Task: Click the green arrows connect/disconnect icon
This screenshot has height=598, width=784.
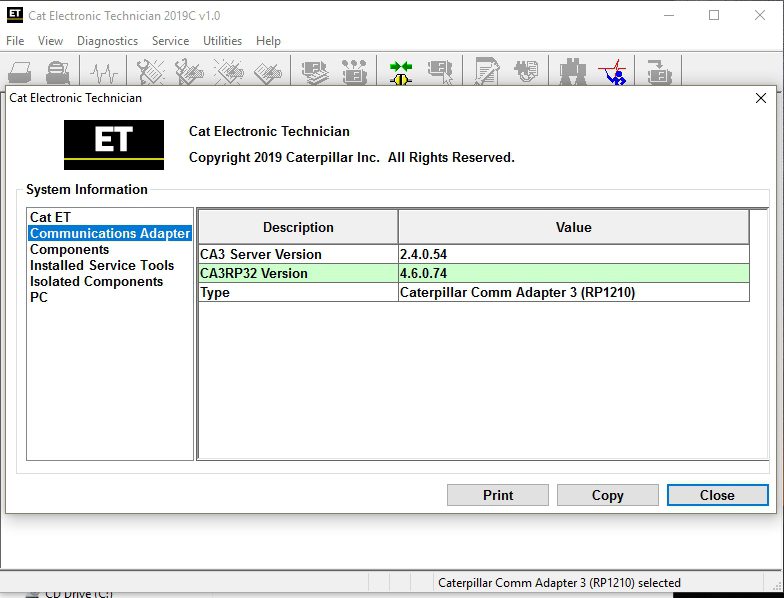Action: tap(401, 72)
